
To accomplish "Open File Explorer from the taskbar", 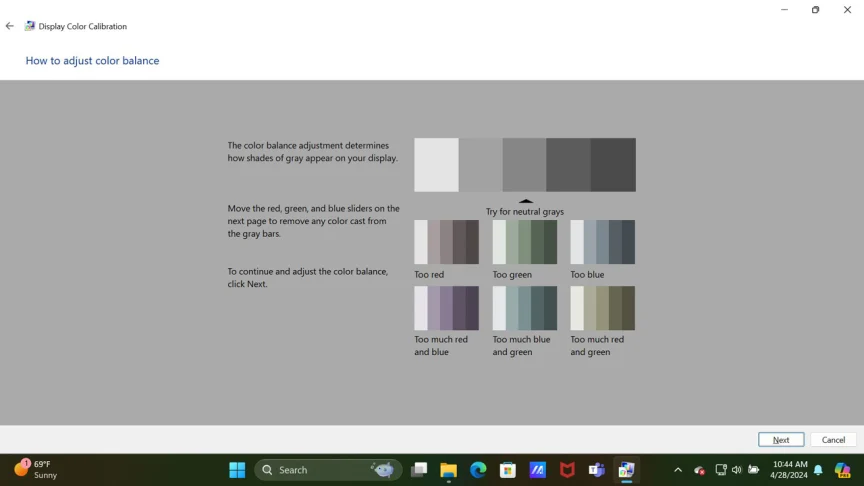I will pyautogui.click(x=449, y=470).
